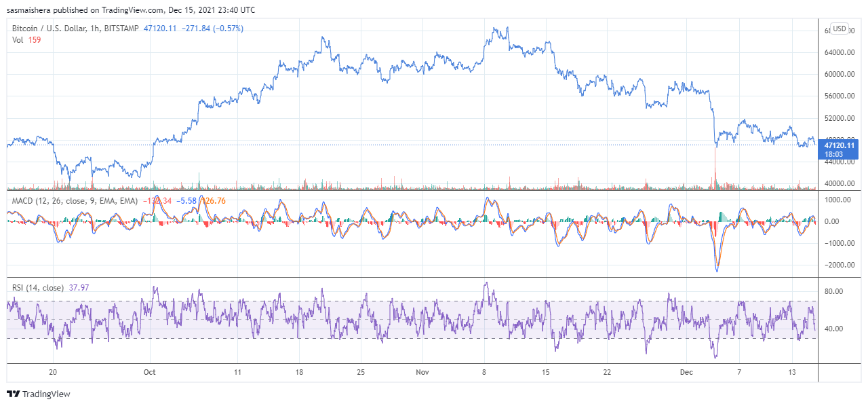The height and width of the screenshot is (406, 868).
Task: Click the TradingView logo at bottom left
Action: coord(39,394)
